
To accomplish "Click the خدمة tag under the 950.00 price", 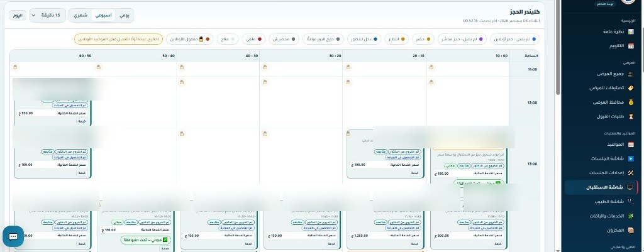I will pos(82,121).
